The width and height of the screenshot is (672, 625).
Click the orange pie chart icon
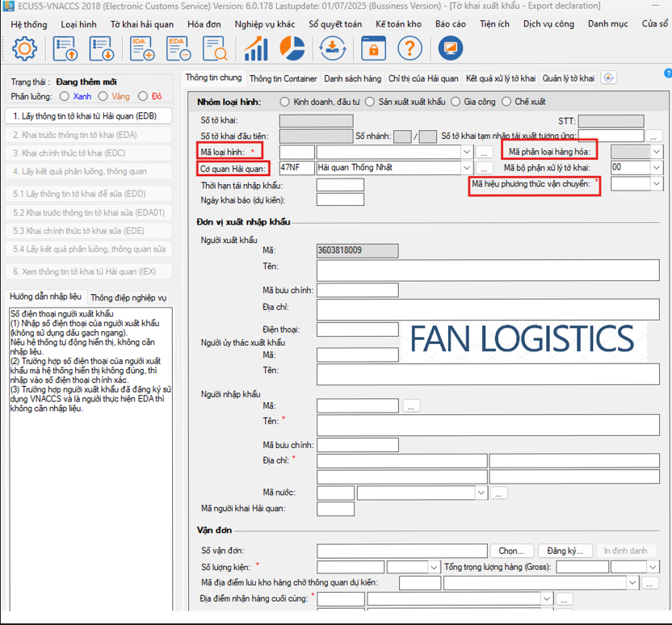click(x=292, y=48)
